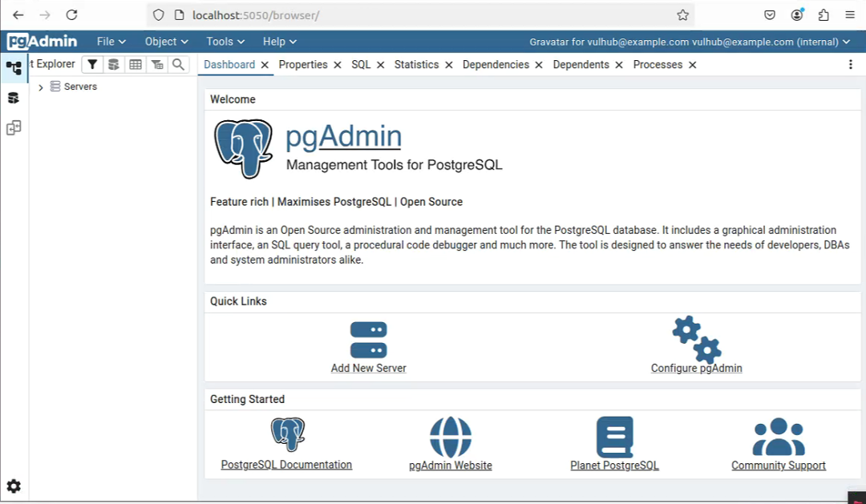Open the Object menu dropdown

click(166, 42)
